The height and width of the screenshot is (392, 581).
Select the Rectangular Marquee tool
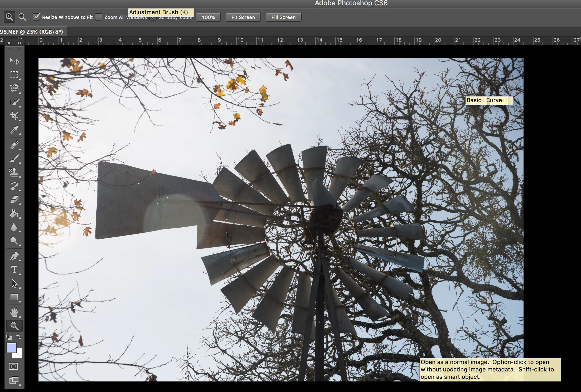tap(14, 75)
